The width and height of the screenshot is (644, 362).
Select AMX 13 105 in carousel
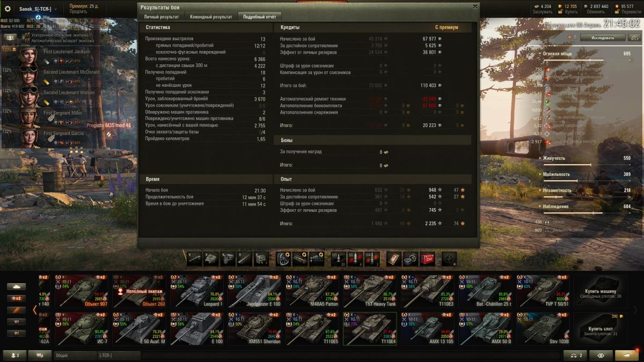[x=428, y=329]
